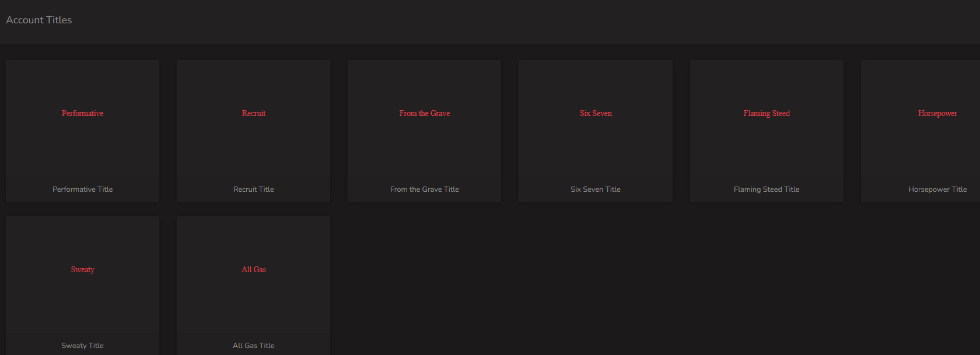Select the Sweaty Title label
The image size is (980, 355).
click(x=82, y=346)
